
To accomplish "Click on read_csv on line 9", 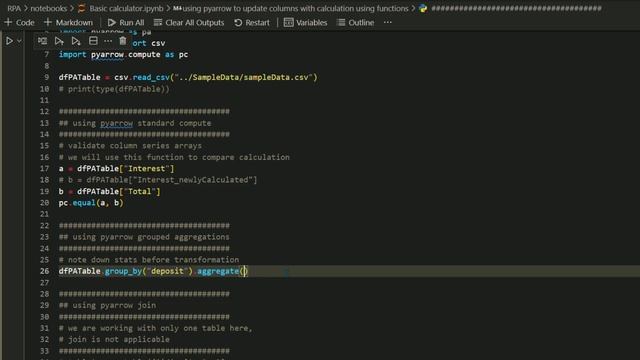I will coord(151,77).
